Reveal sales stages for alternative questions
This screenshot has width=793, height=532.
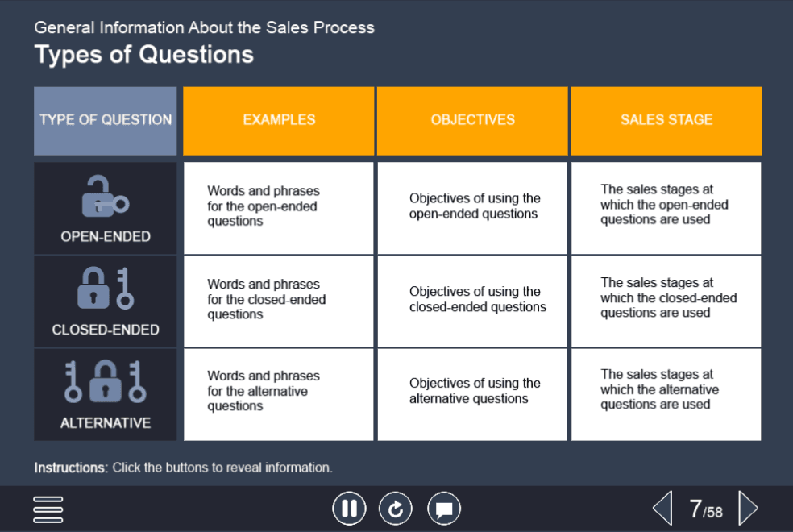(x=666, y=394)
